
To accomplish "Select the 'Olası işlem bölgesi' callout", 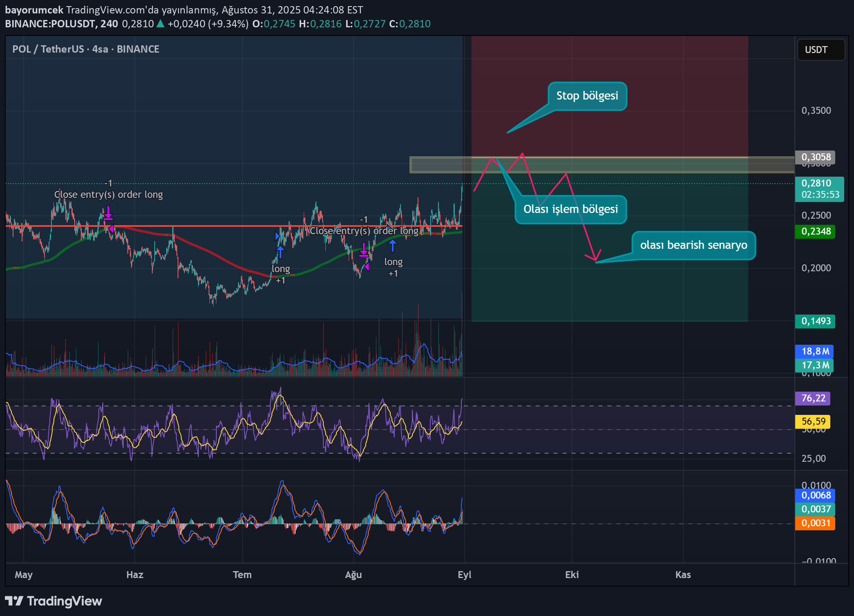I will pos(570,209).
